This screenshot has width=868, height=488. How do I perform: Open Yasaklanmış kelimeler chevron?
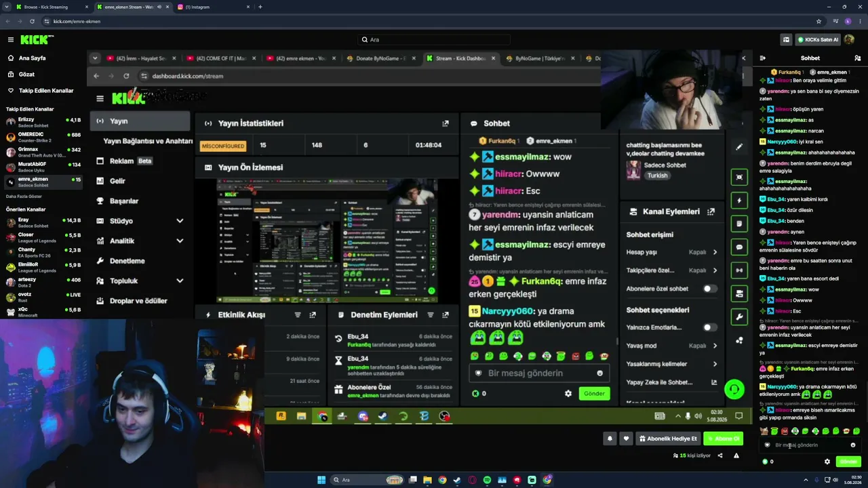[x=715, y=364]
